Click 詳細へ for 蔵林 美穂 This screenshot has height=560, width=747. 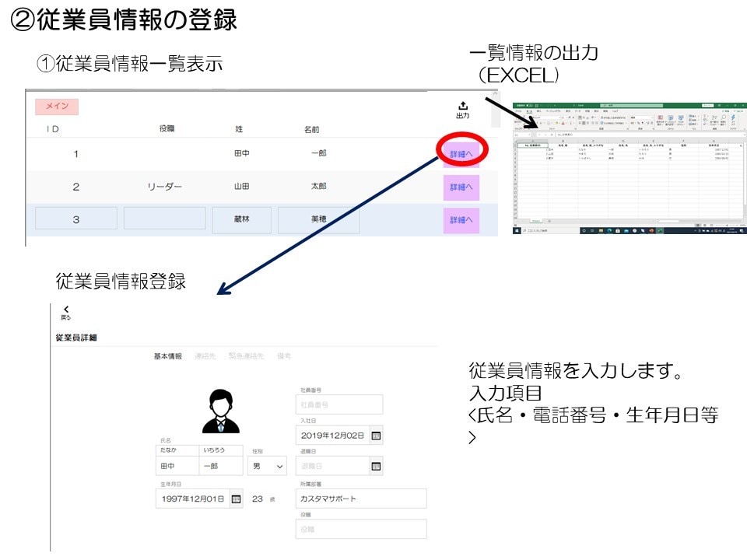[x=461, y=220]
